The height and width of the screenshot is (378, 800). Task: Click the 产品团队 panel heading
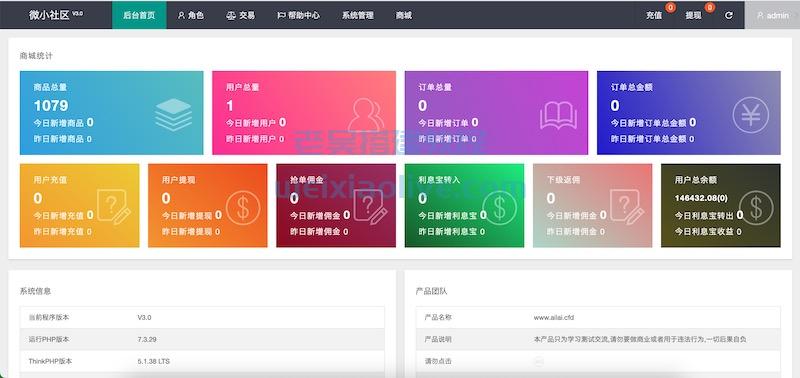tap(432, 291)
